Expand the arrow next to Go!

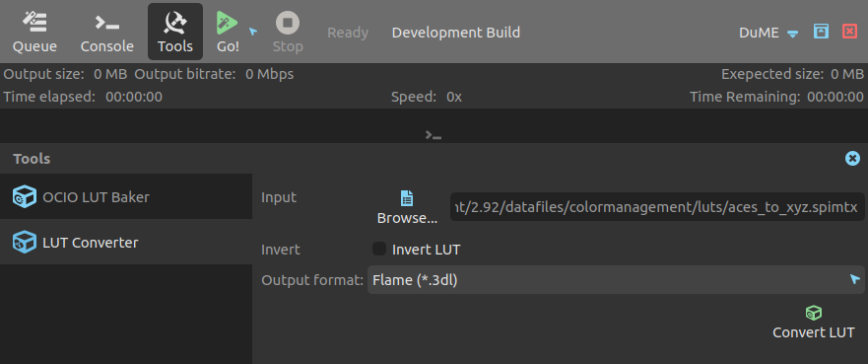(x=253, y=32)
